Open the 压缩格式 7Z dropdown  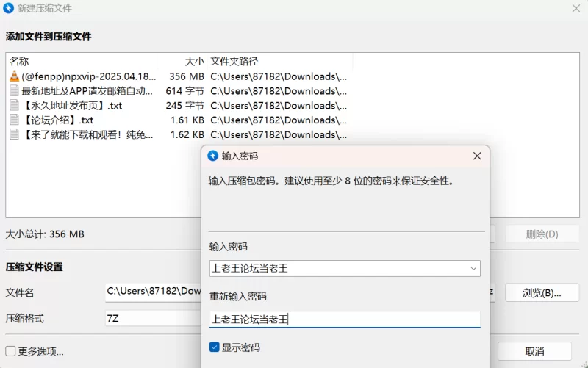(154, 318)
